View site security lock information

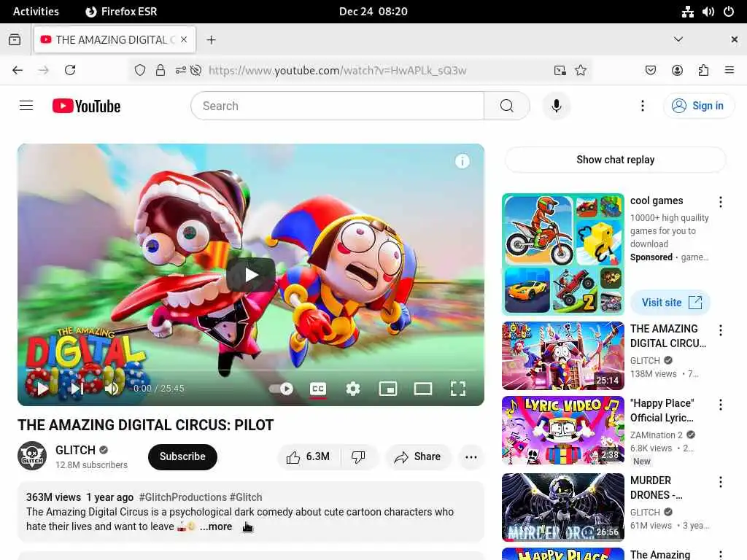(160, 71)
